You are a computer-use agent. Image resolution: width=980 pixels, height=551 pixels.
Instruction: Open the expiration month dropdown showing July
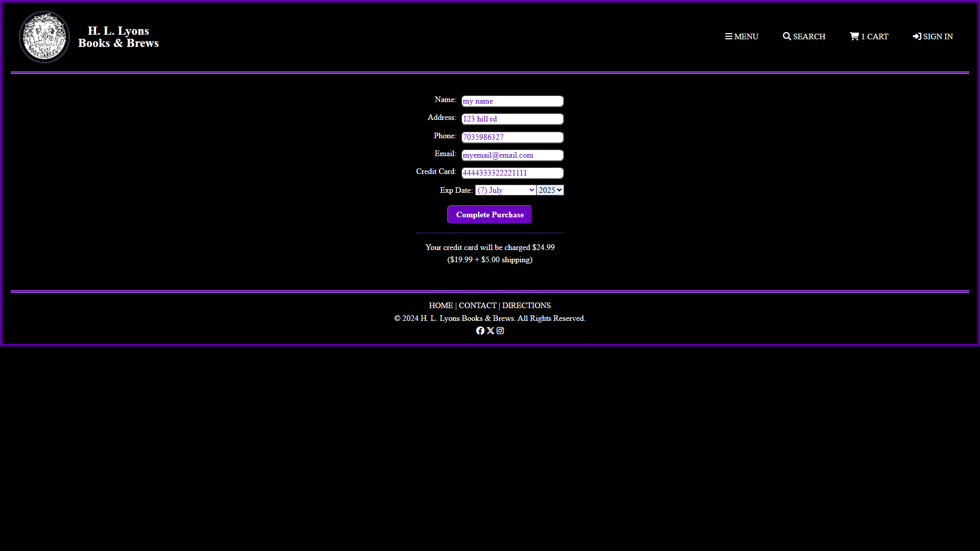[x=505, y=190]
